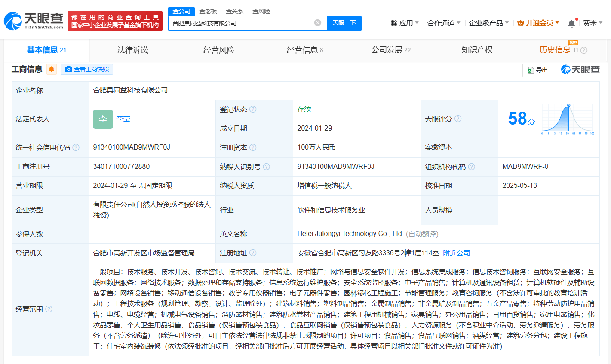611x364 pixels.
Task: Open the 知识产权 tab
Action: pyautogui.click(x=477, y=50)
